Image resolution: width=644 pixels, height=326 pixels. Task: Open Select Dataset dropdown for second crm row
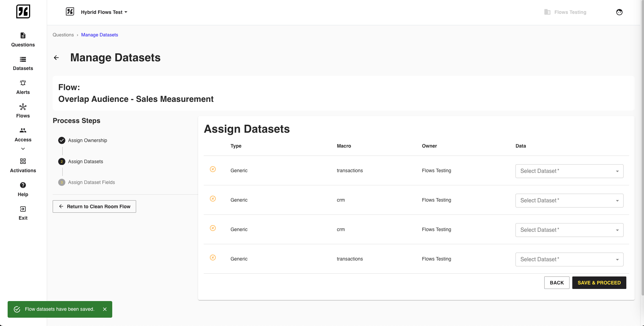click(x=569, y=230)
